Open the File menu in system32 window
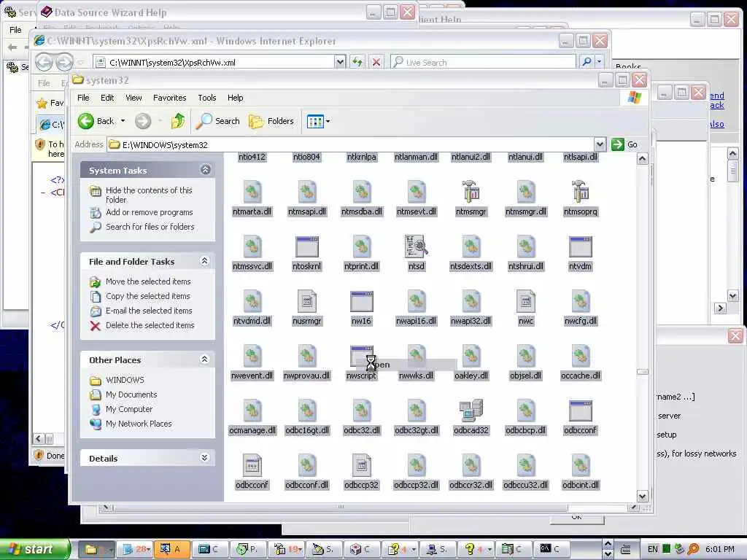Image resolution: width=747 pixels, height=560 pixels. 83,98
